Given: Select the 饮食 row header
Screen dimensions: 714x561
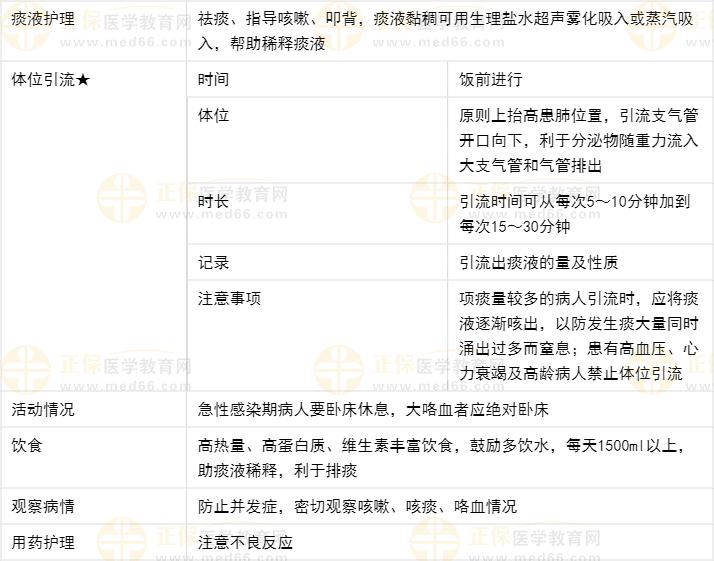Looking at the screenshot, I should tap(26, 446).
